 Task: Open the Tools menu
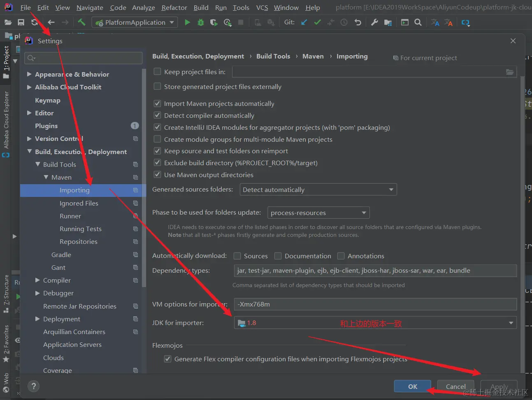coord(241,7)
